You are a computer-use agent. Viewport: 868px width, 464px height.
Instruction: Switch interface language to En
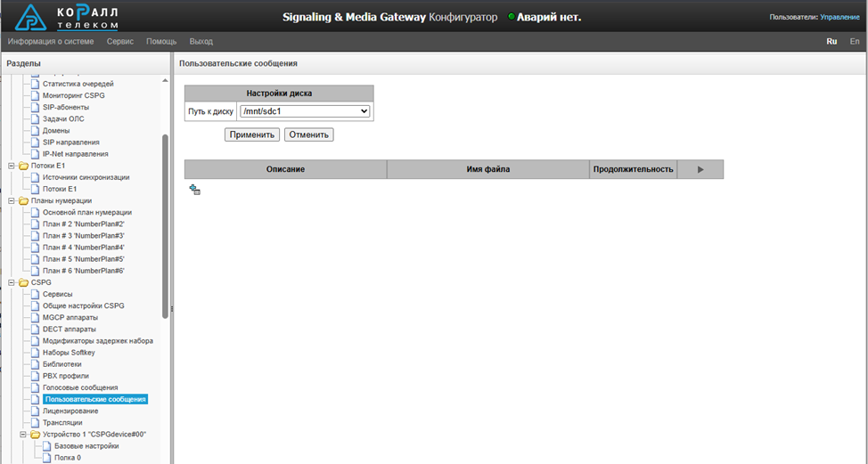point(855,42)
